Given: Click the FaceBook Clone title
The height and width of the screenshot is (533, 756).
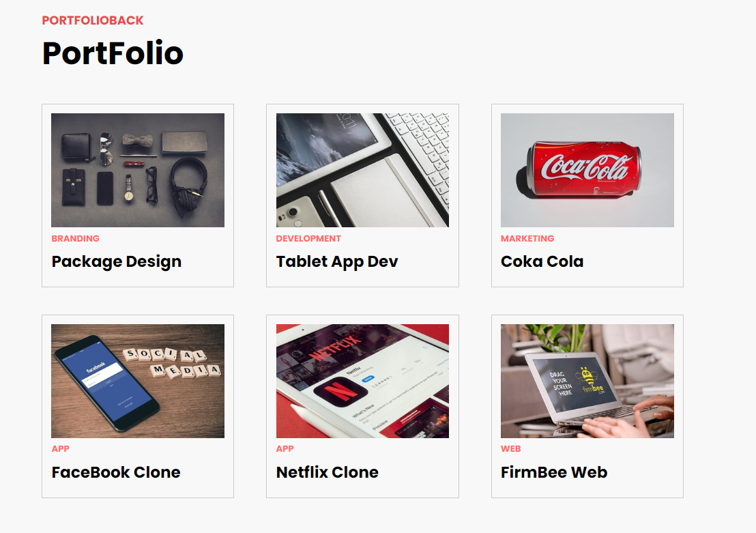Looking at the screenshot, I should pyautogui.click(x=116, y=472).
